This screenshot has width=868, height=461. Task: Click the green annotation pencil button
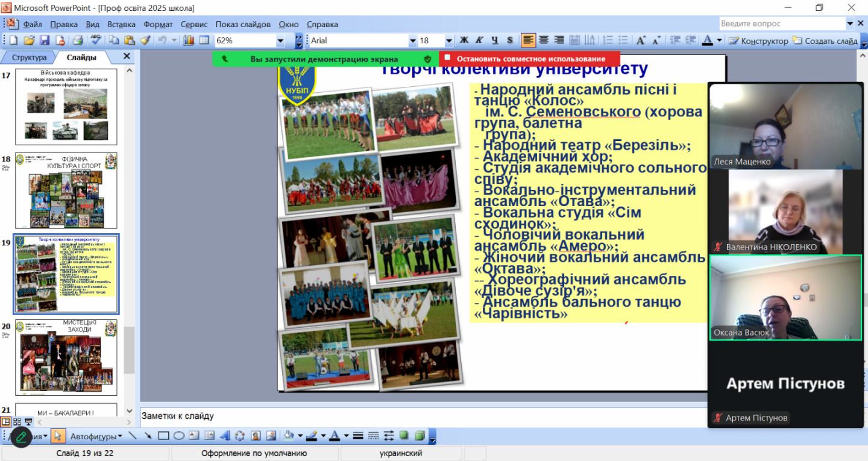pos(21,436)
